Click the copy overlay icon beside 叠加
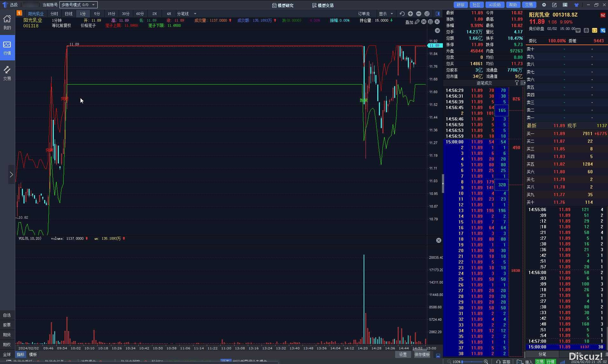This screenshot has height=364, width=608. point(430,22)
